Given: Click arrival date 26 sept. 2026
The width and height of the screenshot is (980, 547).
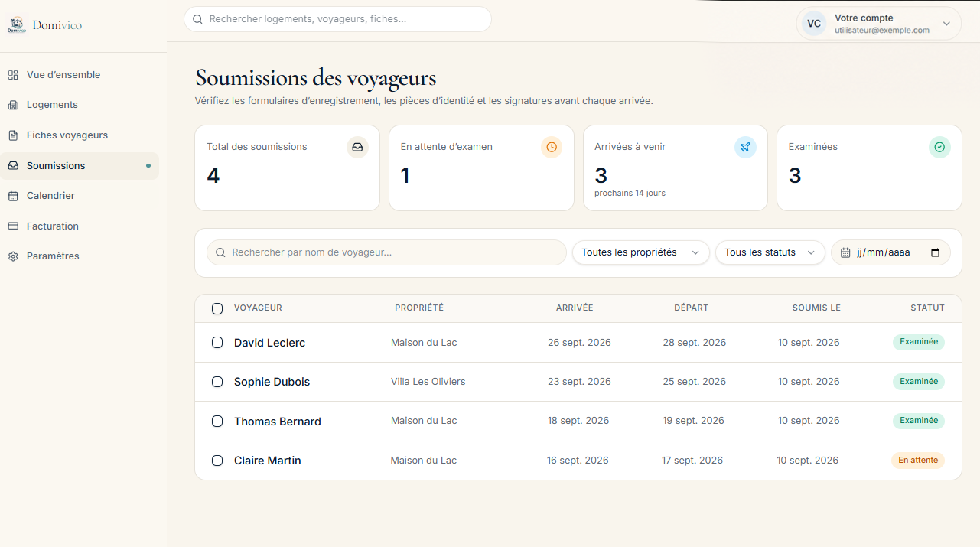Looking at the screenshot, I should (579, 343).
